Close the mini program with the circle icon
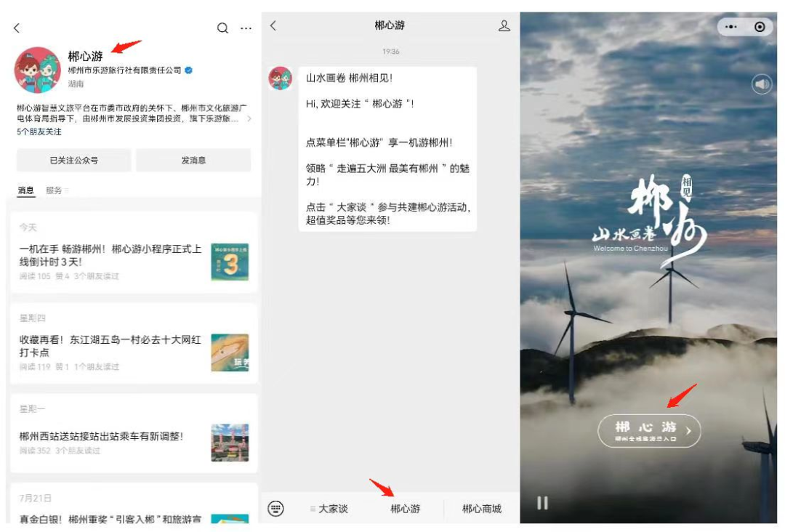The image size is (785, 532). click(760, 27)
